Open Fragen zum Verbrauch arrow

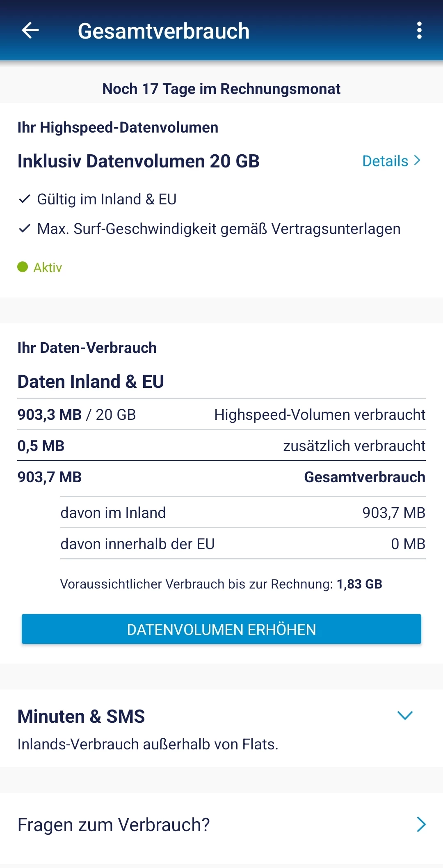[421, 824]
